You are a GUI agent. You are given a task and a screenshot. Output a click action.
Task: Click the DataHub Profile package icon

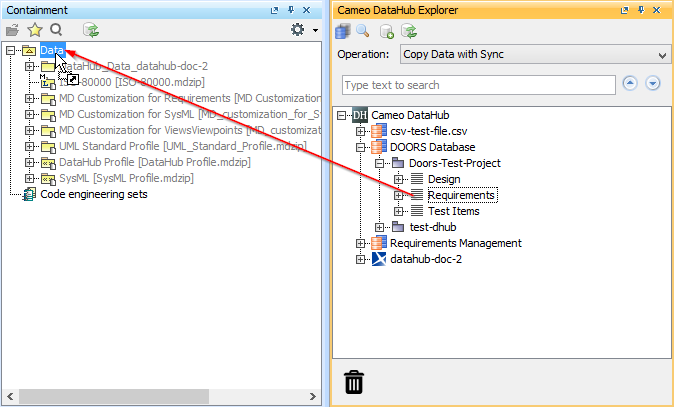[48, 163]
